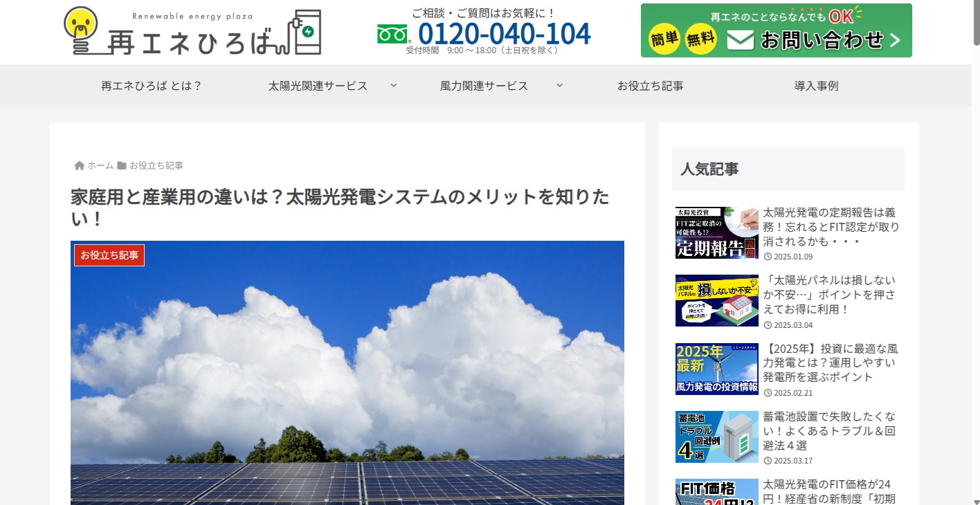Click the clock icon beside 2025.03.04
980x505 pixels.
pyautogui.click(x=768, y=324)
